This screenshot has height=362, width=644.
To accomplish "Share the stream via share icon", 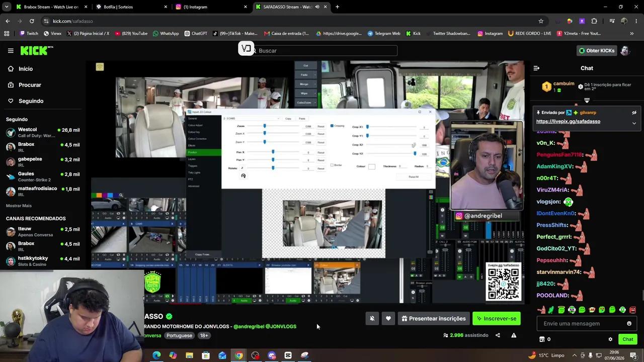I will click(498, 335).
